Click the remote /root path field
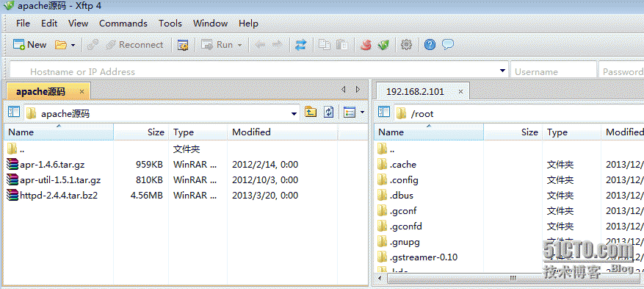The image size is (644, 289). pos(518,113)
